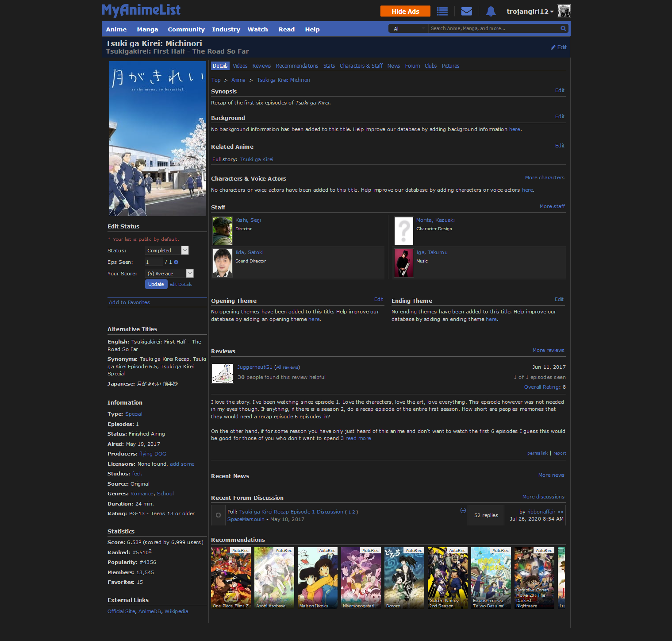Open the Tsuki ga Kirei full story link
Image resolution: width=672 pixels, height=641 pixels.
[257, 159]
